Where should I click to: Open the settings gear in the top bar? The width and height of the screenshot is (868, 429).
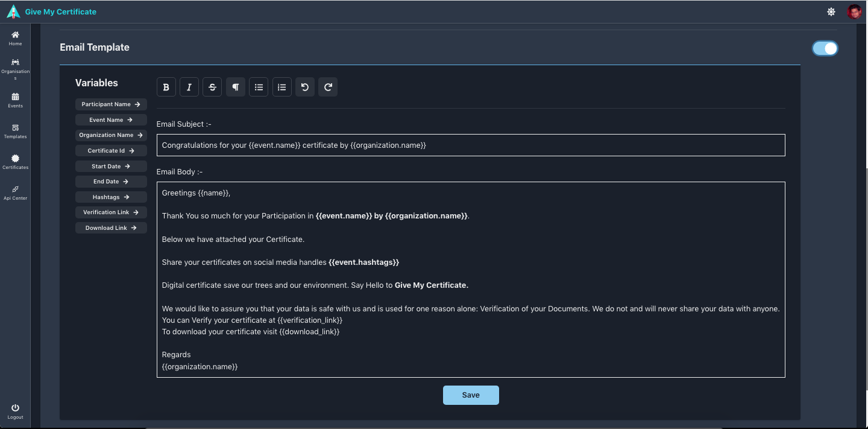click(x=831, y=11)
